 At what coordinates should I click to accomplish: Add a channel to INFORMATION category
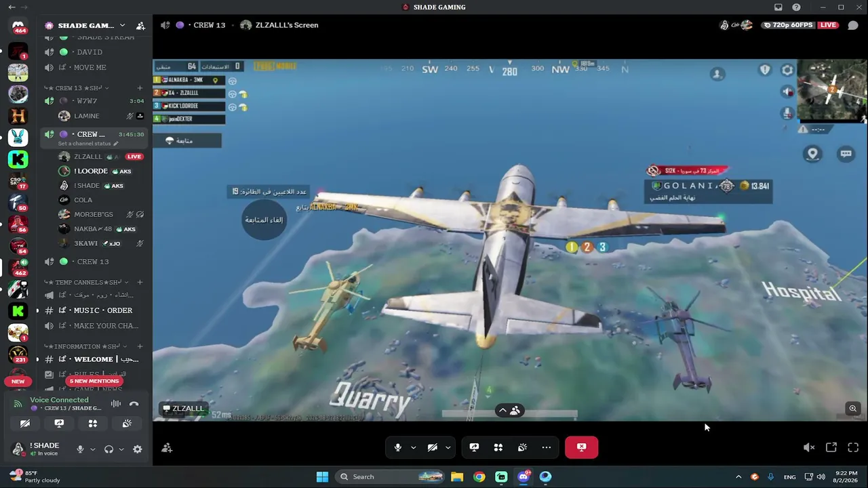tap(140, 346)
